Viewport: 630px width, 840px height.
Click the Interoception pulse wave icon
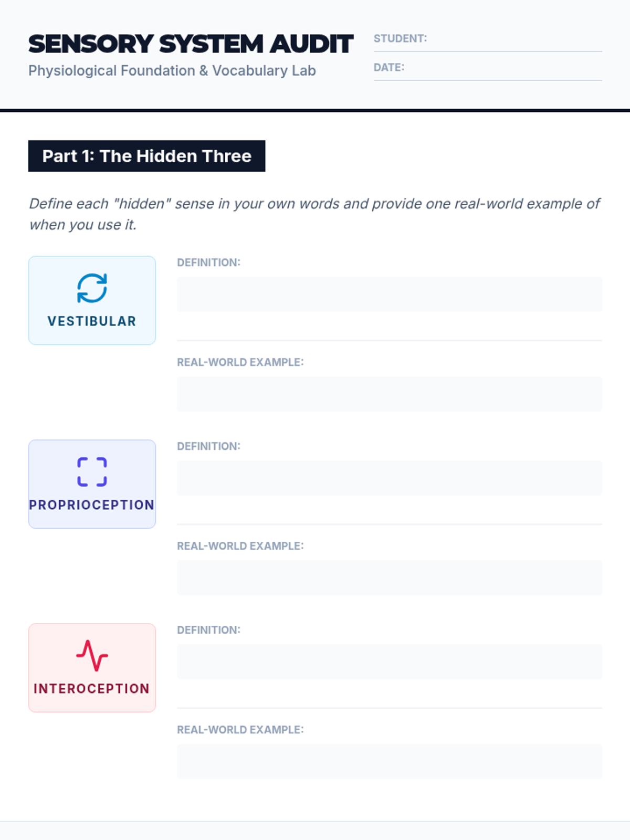tap(92, 656)
